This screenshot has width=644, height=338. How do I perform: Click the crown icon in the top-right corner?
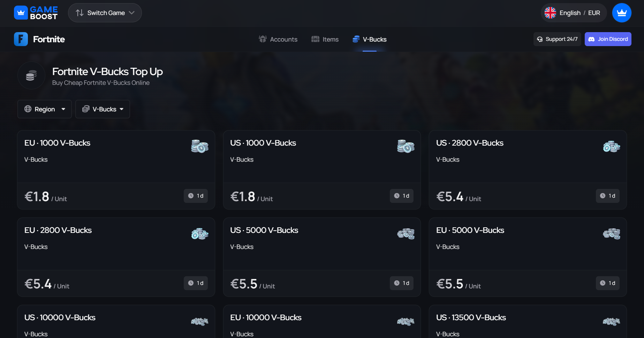pos(622,13)
